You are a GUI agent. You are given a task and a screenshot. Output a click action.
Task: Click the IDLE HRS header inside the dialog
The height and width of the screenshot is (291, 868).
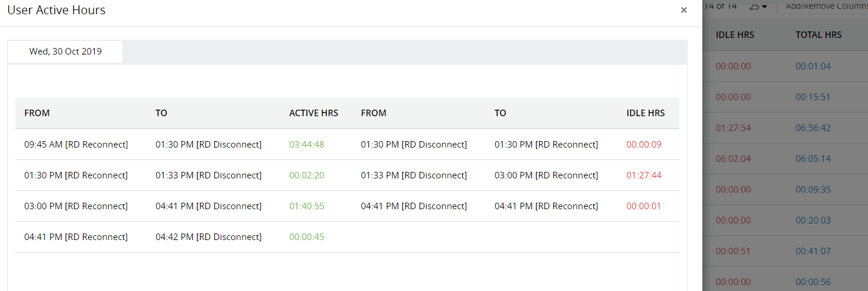(x=646, y=113)
